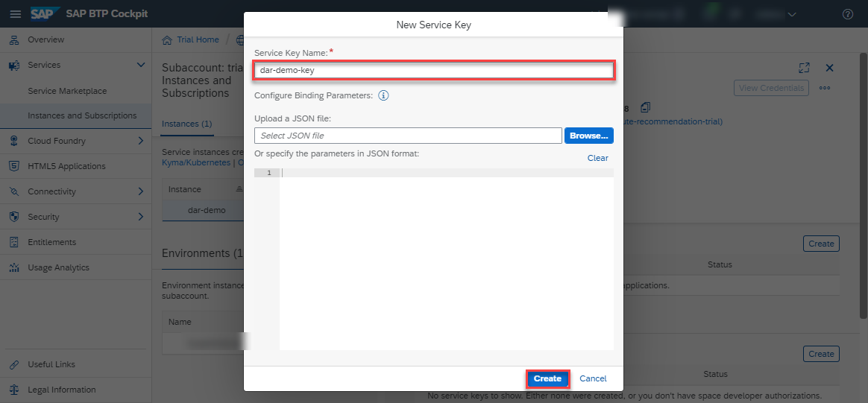
Task: Clear the JSON parameters editor
Action: pos(598,158)
